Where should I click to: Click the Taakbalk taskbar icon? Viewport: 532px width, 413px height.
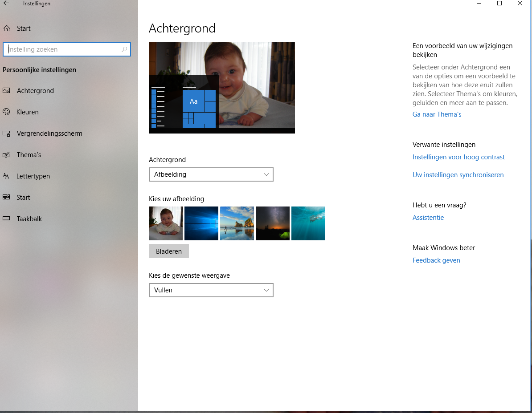(x=6, y=219)
